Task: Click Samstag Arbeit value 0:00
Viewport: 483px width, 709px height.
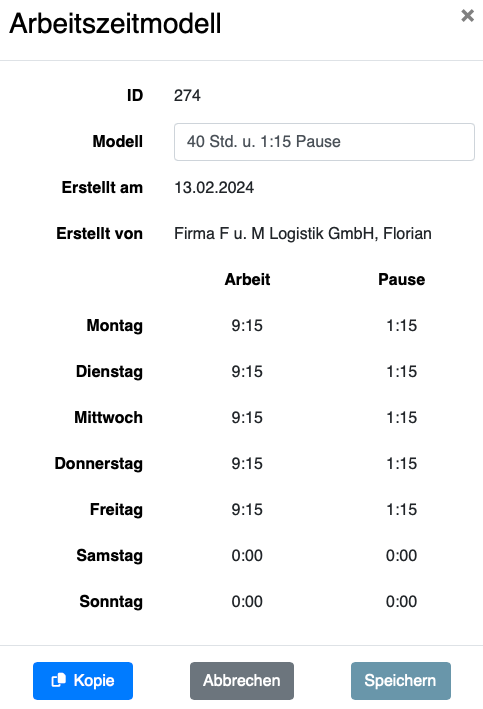Action: 247,556
